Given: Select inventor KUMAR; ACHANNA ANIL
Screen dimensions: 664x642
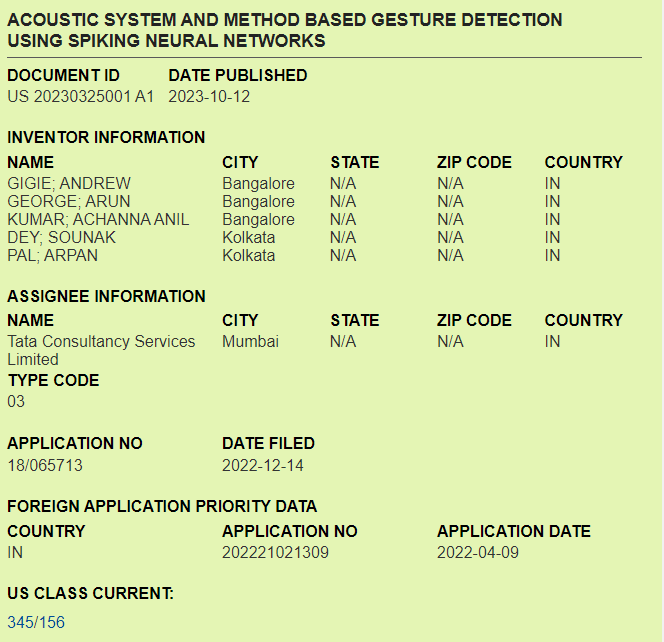Looking at the screenshot, I should coord(98,220).
